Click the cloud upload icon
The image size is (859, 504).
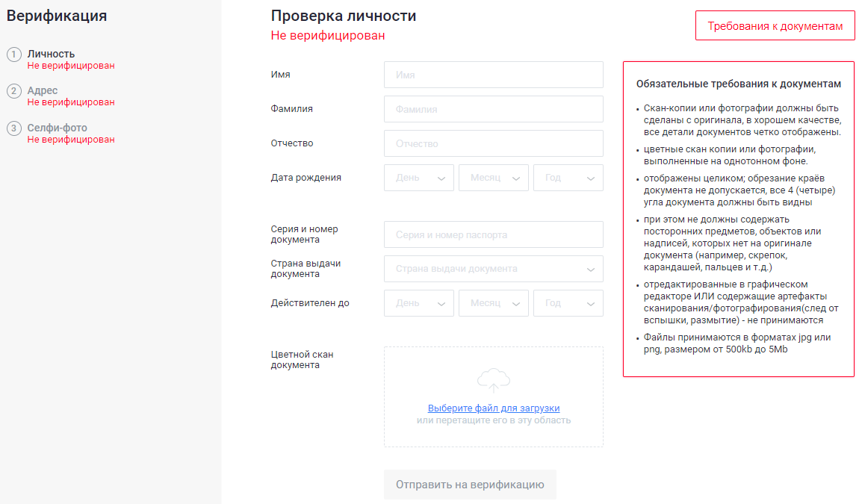(x=493, y=379)
